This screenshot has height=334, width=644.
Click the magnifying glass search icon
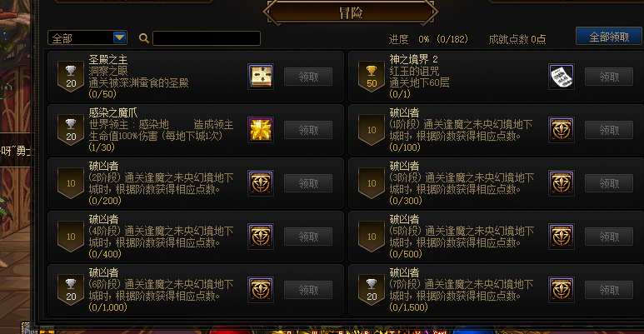tap(144, 38)
